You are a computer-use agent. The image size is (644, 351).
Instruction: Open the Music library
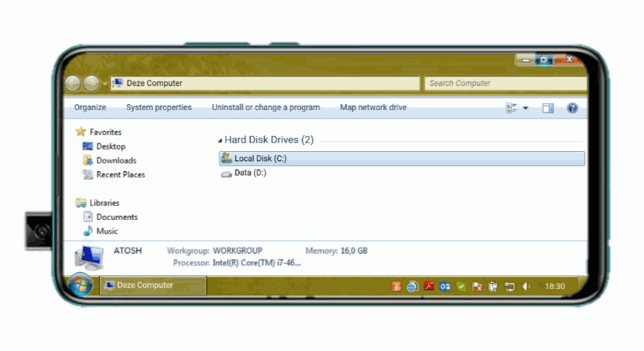(107, 231)
